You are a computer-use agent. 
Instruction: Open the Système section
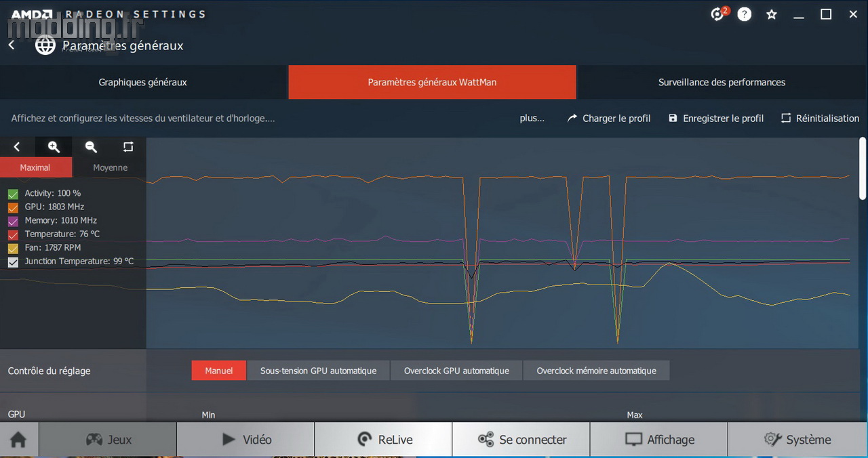tap(797, 440)
